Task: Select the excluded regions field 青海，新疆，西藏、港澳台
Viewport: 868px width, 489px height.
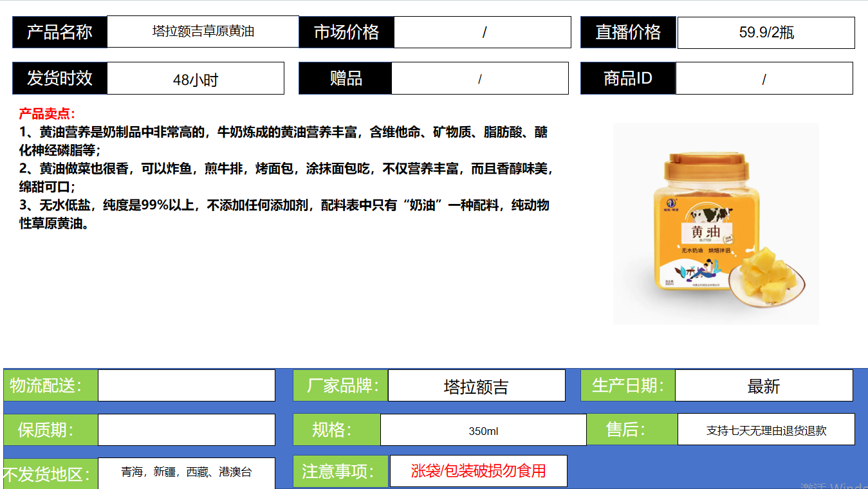Action: 186,472
